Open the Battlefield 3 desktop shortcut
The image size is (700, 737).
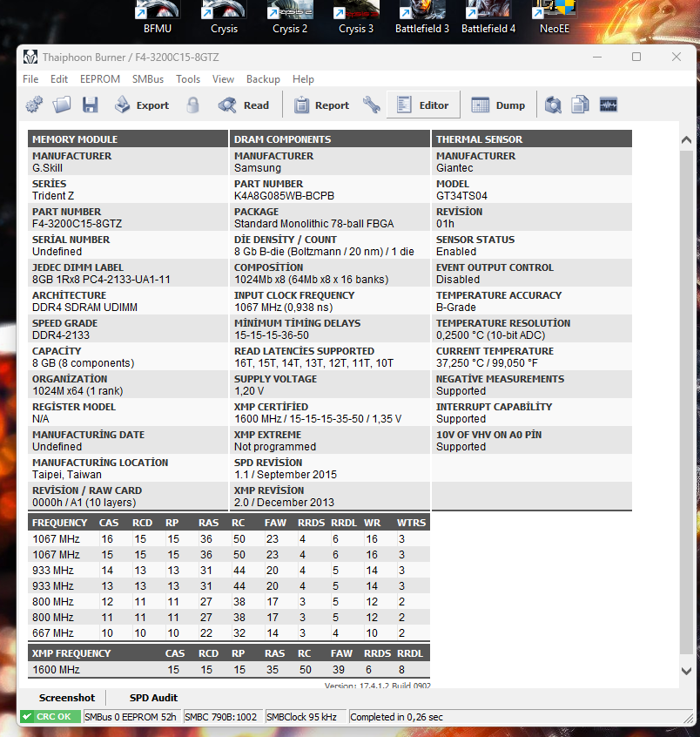point(422,17)
